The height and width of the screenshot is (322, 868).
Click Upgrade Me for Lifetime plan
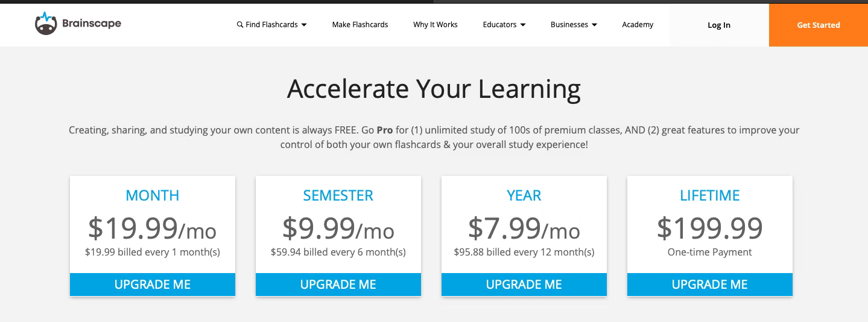tap(710, 285)
